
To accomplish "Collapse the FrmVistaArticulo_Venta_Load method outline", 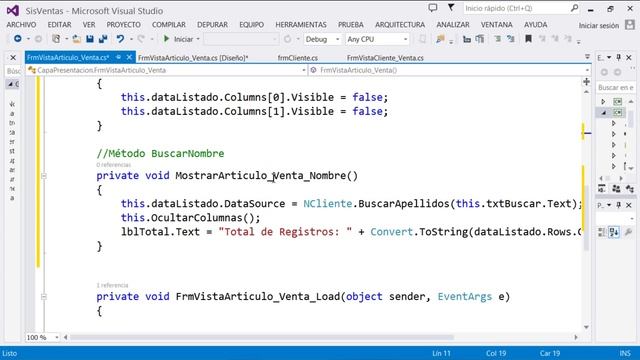I will tap(44, 297).
